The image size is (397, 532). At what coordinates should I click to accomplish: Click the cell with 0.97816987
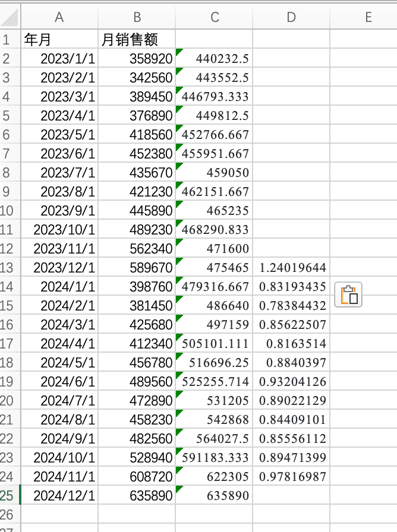pos(291,477)
